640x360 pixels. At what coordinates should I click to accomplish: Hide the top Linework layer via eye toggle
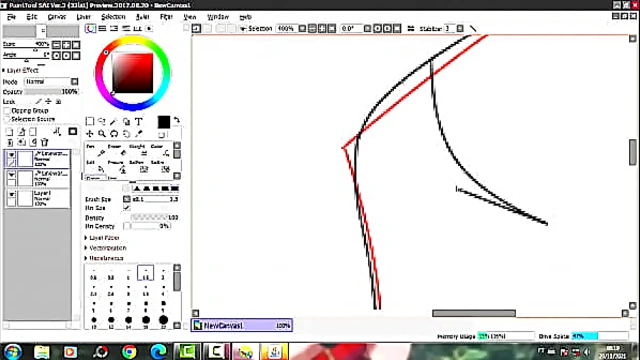11,155
